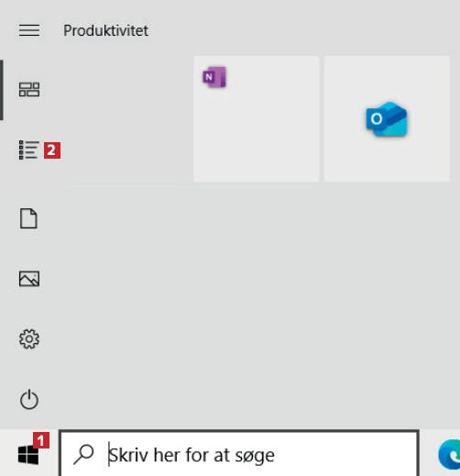Open Settings via the gear icon

pos(29,338)
